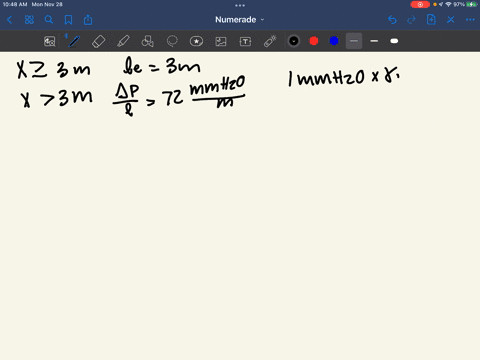Bookmark the current page
This screenshot has width=480, height=360.
(x=68, y=20)
